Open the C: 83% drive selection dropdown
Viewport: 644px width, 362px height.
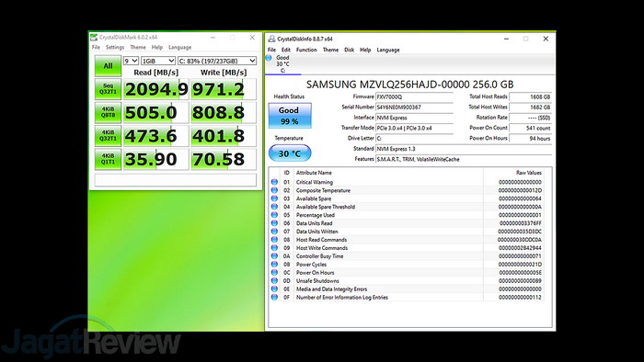coord(217,61)
